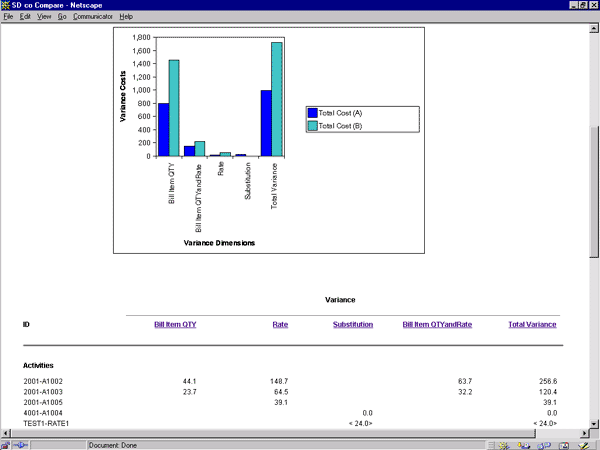Click the Total Cost (B) legend label
Viewport: 600px width, 450px height.
point(340,126)
